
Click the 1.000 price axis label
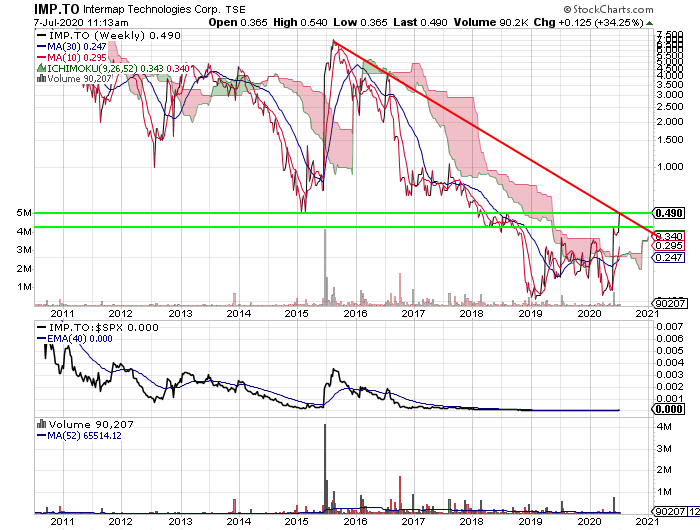click(670, 167)
